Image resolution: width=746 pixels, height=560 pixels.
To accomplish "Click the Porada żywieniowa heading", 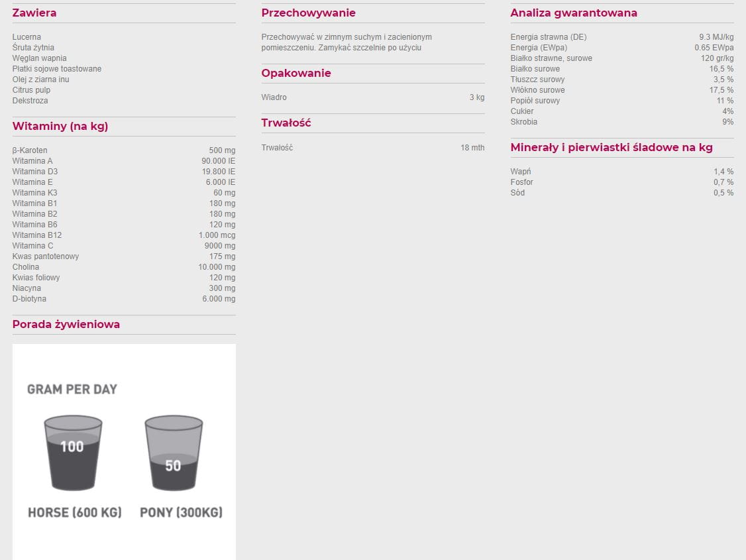I will [x=66, y=325].
